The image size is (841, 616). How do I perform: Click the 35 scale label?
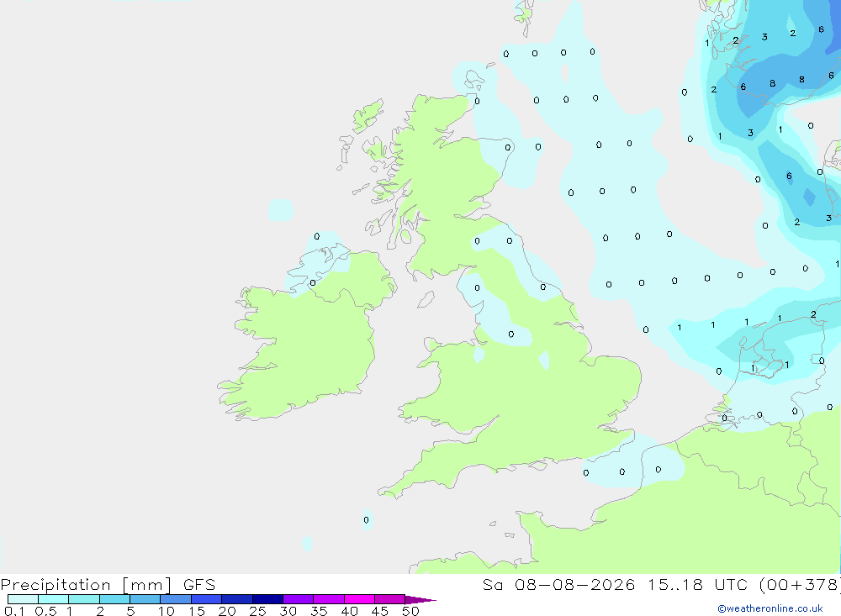[x=319, y=611]
